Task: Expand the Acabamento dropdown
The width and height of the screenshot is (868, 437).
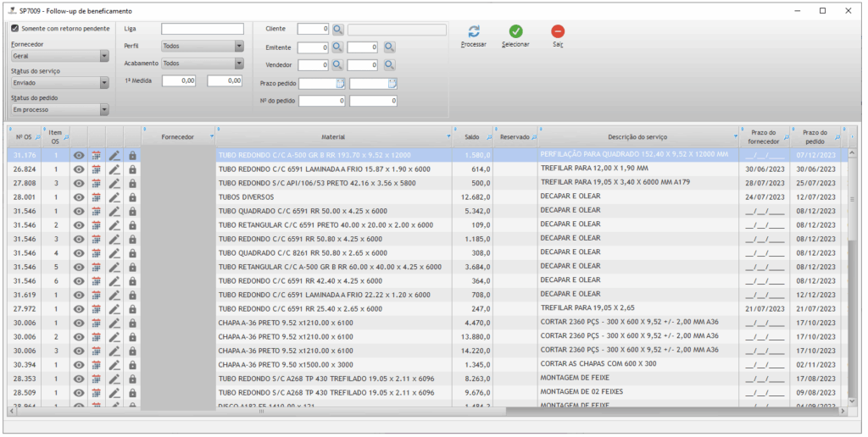Action: point(239,64)
